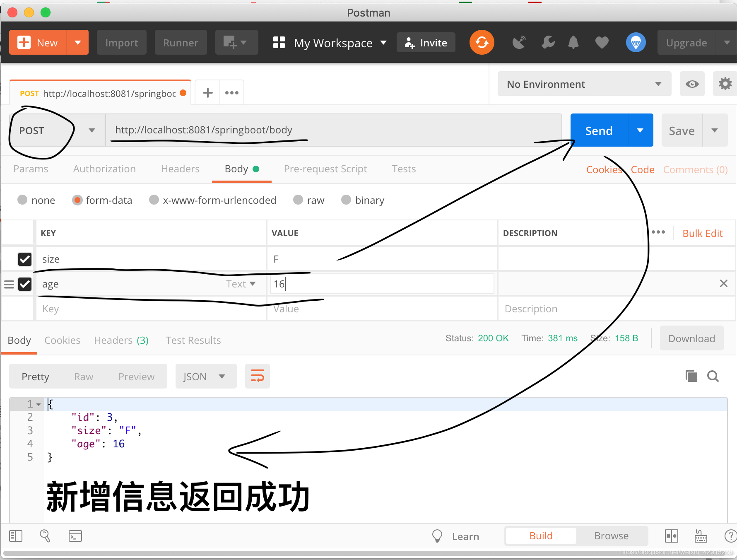Expand the Send button dropdown arrow

click(640, 130)
